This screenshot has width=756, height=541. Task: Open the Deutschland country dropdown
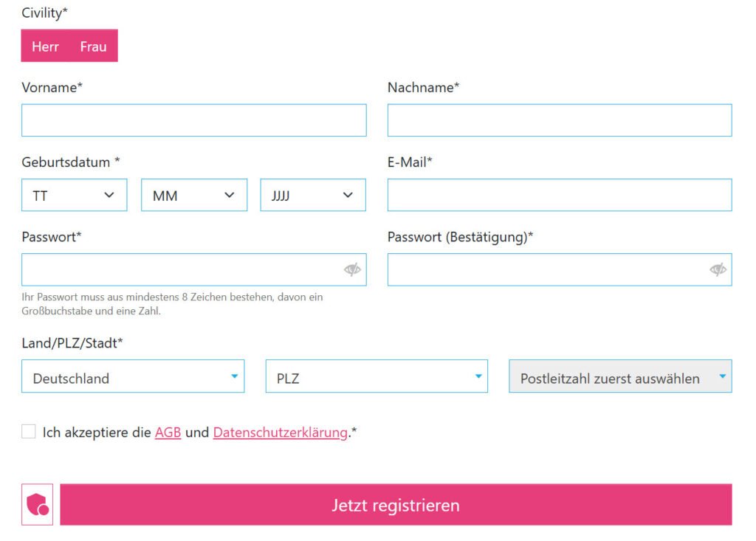pos(133,376)
